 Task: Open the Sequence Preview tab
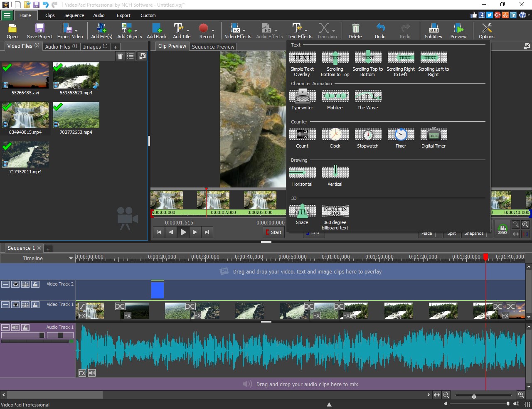213,47
